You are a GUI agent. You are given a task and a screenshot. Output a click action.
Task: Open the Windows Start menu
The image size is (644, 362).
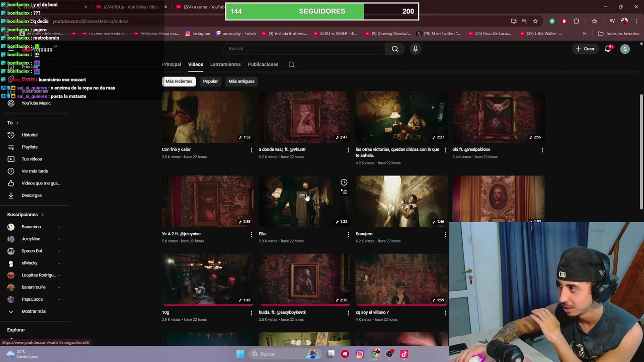click(x=240, y=354)
